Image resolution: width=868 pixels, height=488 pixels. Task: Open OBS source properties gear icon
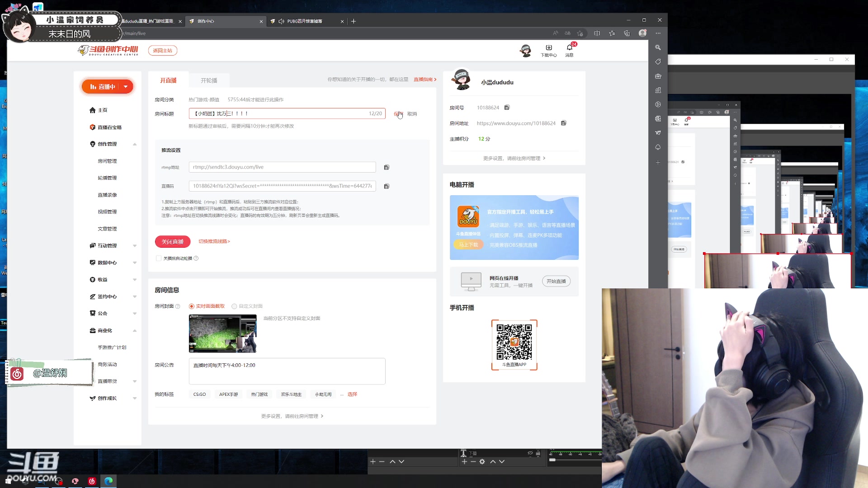tap(482, 462)
